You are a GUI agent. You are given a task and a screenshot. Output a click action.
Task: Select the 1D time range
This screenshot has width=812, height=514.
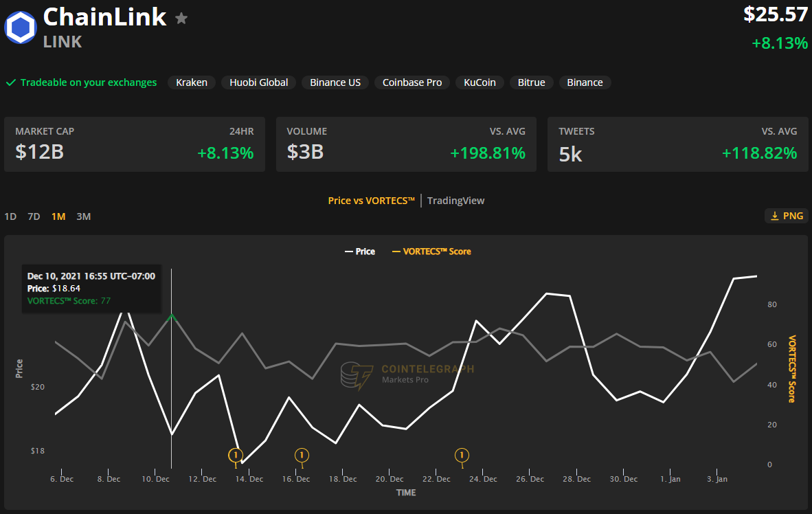[x=10, y=216]
